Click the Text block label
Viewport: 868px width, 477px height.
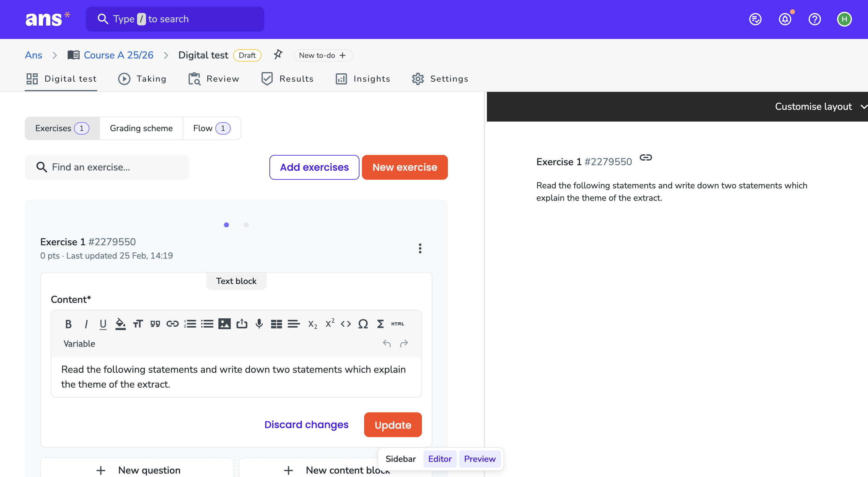point(236,281)
